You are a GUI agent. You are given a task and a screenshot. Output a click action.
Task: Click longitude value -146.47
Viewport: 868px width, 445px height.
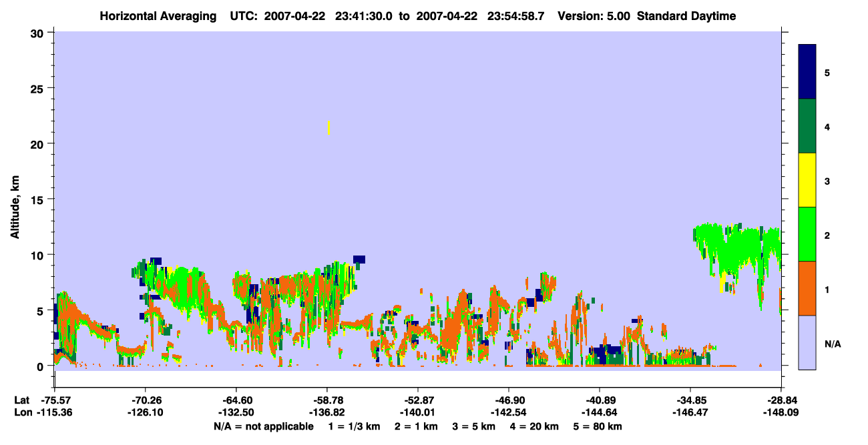point(690,413)
